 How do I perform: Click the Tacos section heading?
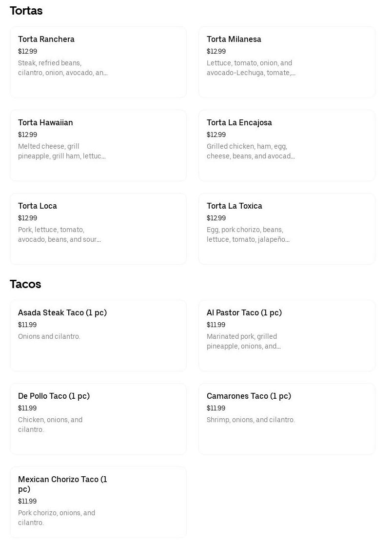pos(25,284)
